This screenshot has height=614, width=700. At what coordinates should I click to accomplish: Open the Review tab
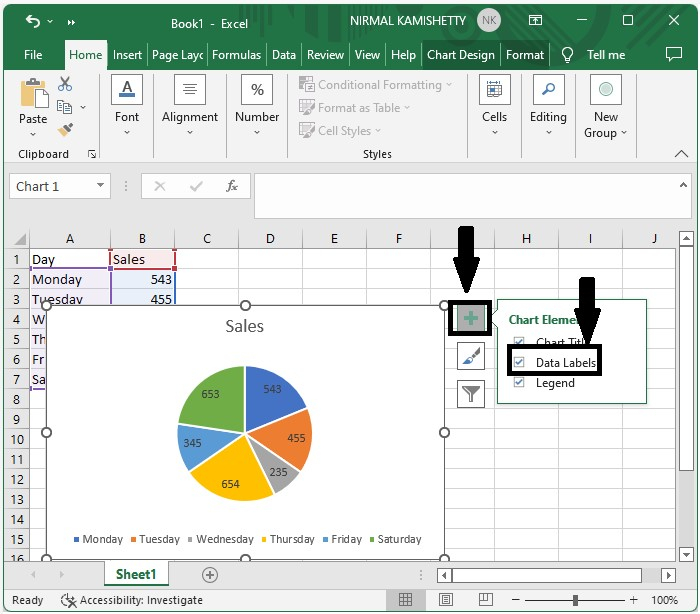click(x=325, y=55)
